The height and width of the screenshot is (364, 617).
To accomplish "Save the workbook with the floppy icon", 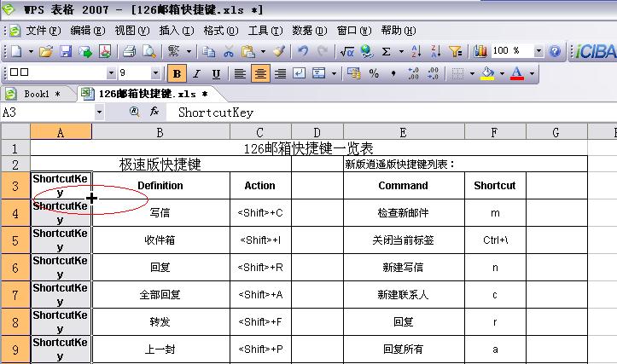I will coord(66,51).
